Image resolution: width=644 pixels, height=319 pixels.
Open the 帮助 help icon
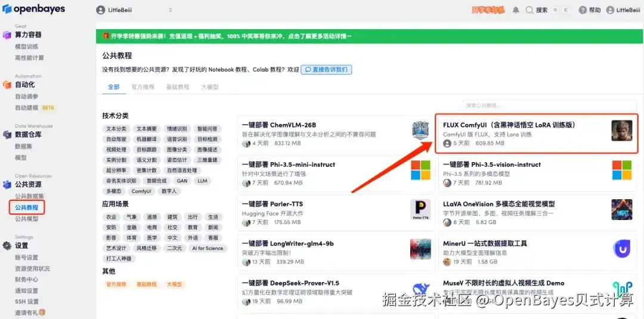[x=582, y=10]
